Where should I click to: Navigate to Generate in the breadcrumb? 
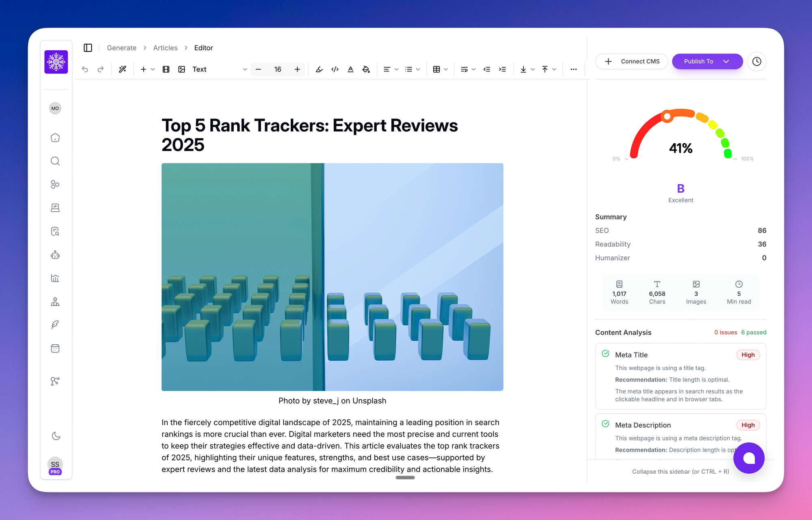121,47
